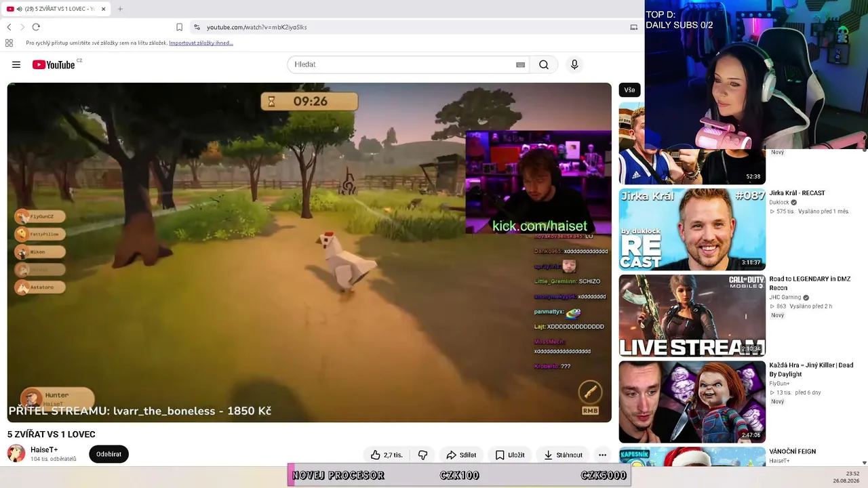Click the video player to pause playback

pyautogui.click(x=309, y=253)
